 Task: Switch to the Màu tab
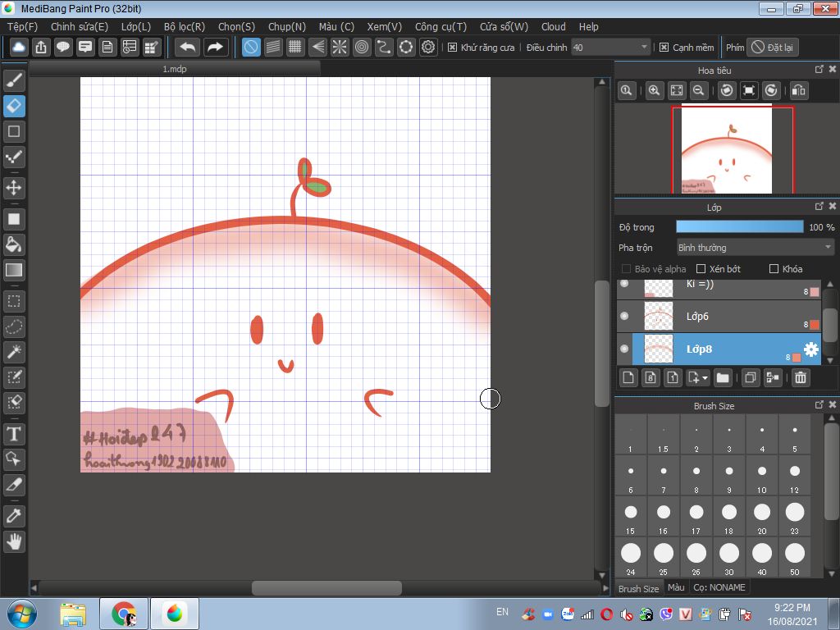676,587
